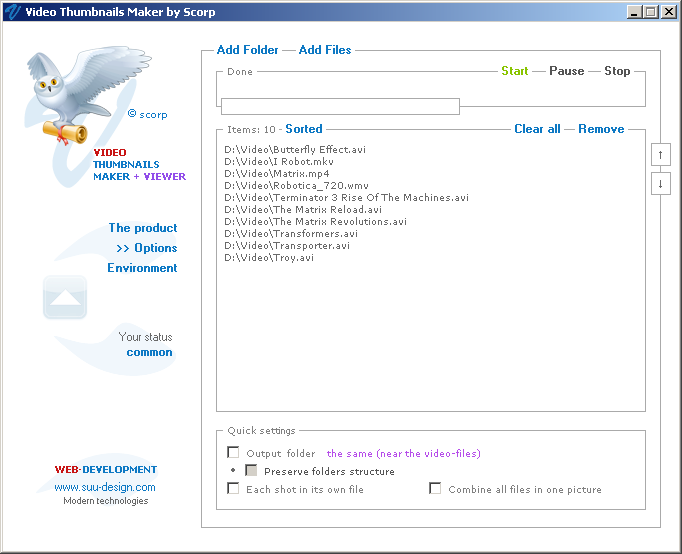682x554 pixels.
Task: Click the progress bar
Action: point(340,107)
